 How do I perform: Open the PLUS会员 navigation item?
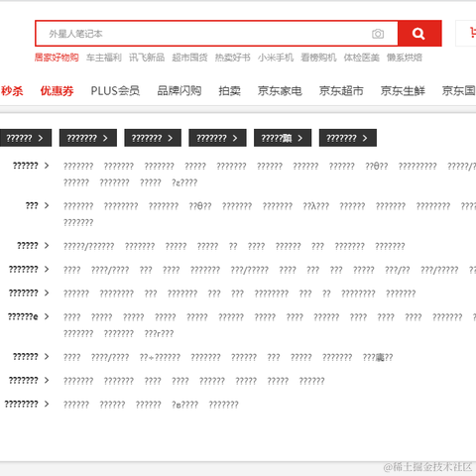pos(115,91)
